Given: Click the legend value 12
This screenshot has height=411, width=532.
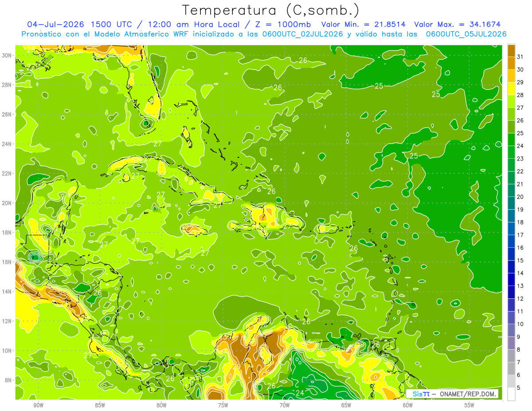Looking at the screenshot, I should click(x=520, y=299).
